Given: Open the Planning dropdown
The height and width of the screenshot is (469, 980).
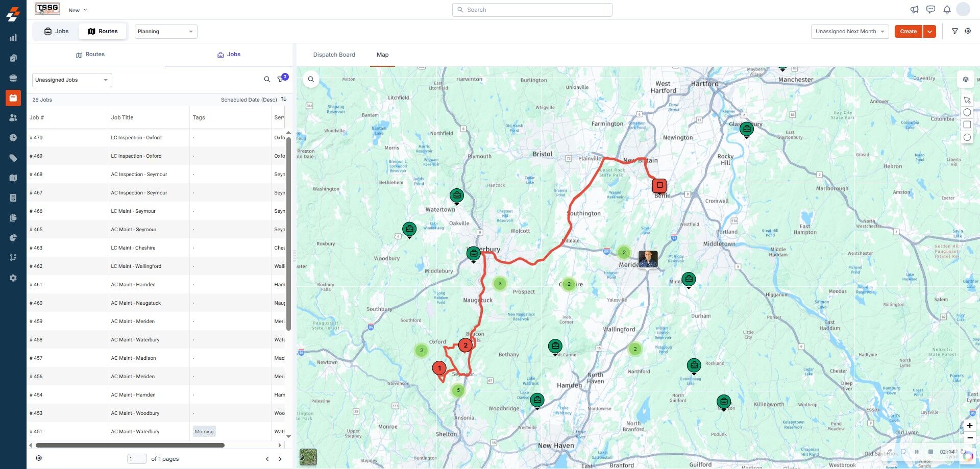Looking at the screenshot, I should (x=166, y=32).
